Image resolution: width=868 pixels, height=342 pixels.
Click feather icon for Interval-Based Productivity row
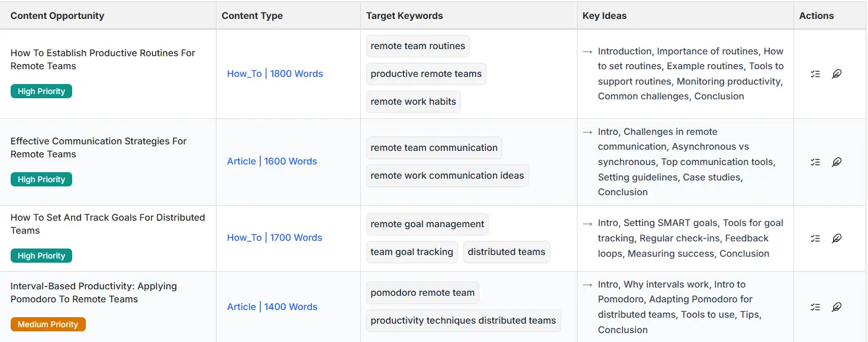837,307
